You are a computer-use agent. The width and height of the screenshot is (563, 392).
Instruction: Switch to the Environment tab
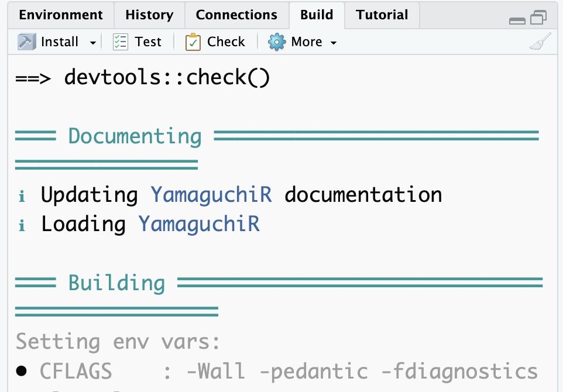pyautogui.click(x=61, y=15)
